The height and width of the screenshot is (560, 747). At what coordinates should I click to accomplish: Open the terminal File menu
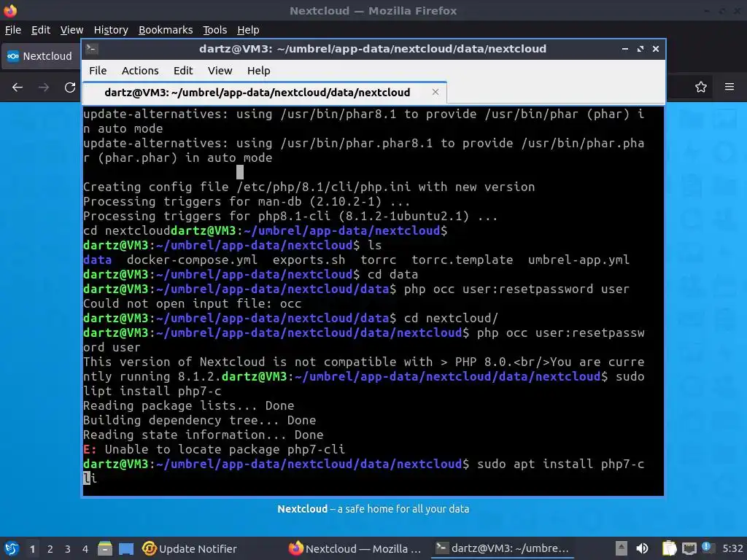click(98, 71)
